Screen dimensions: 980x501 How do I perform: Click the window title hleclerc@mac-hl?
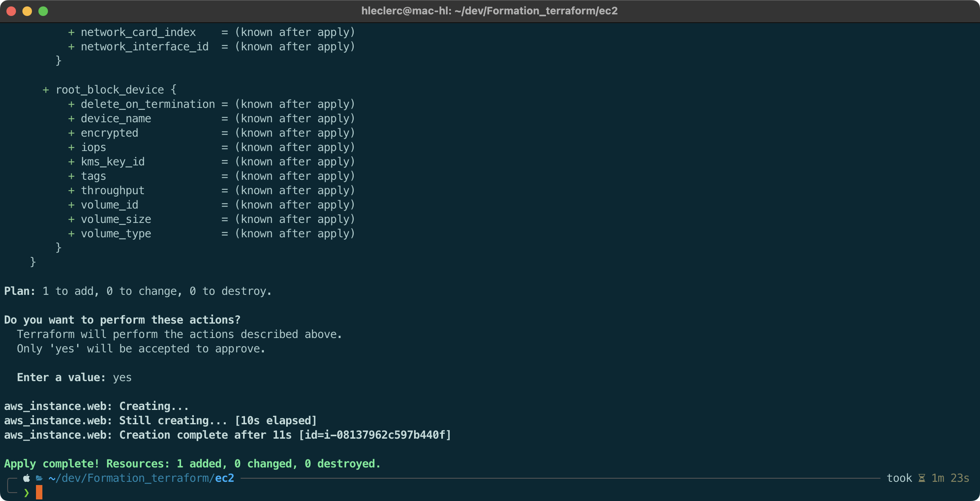pos(489,11)
